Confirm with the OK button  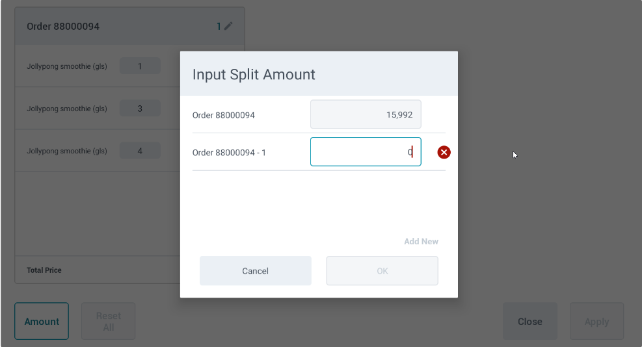click(382, 271)
